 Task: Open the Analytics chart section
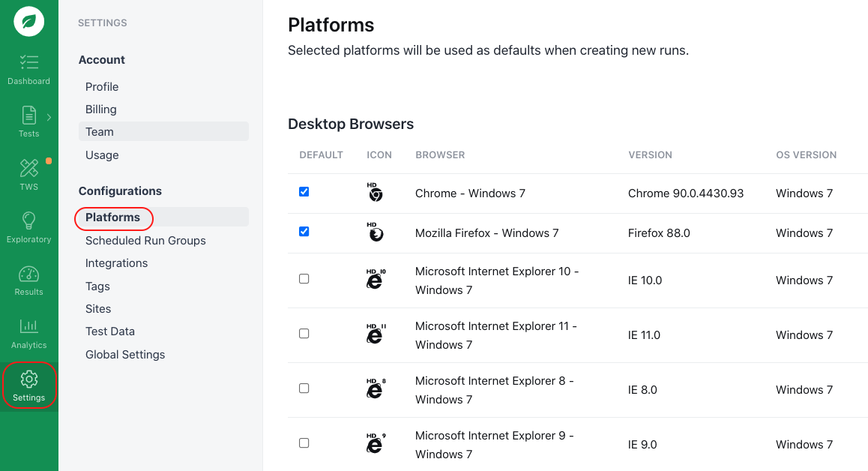click(x=28, y=333)
